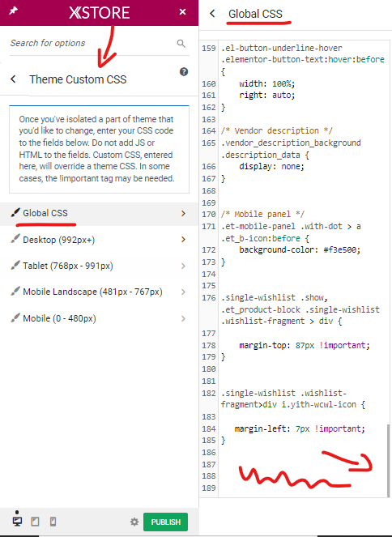Open the settings gear near Publish
The image size is (392, 537).
[x=134, y=522]
